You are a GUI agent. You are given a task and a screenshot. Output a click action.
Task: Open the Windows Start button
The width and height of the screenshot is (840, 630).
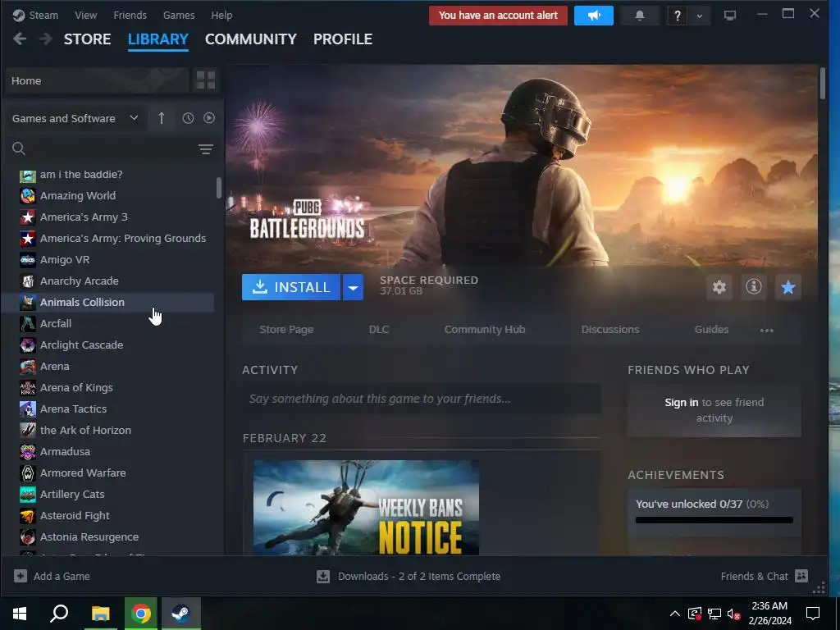click(x=20, y=614)
